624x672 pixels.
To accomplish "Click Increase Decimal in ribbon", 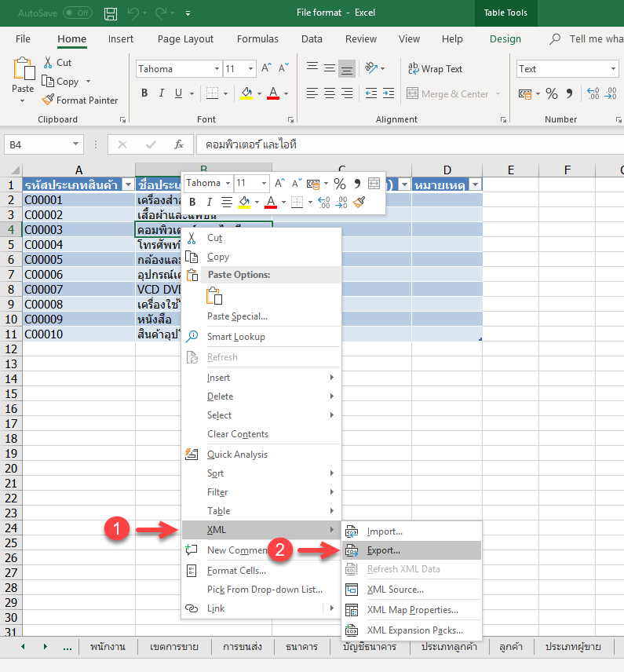I will pos(593,93).
